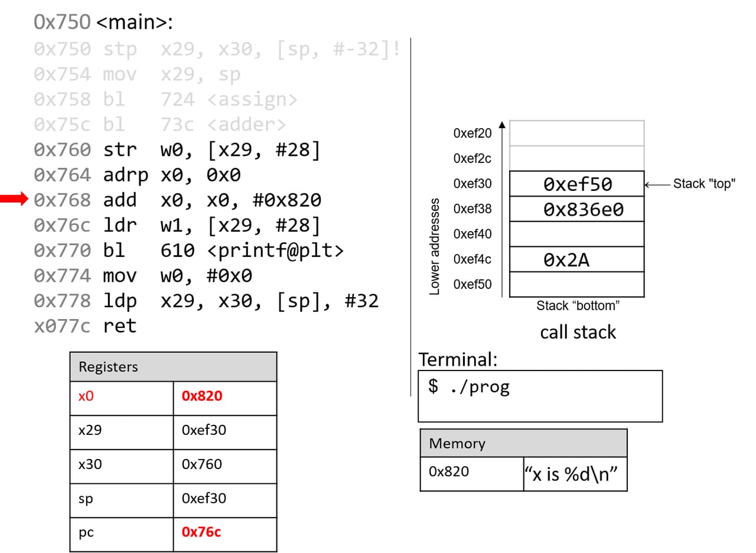Click the empty stack cell at 0xef20
The height and width of the screenshot is (553, 756).
tap(576, 133)
